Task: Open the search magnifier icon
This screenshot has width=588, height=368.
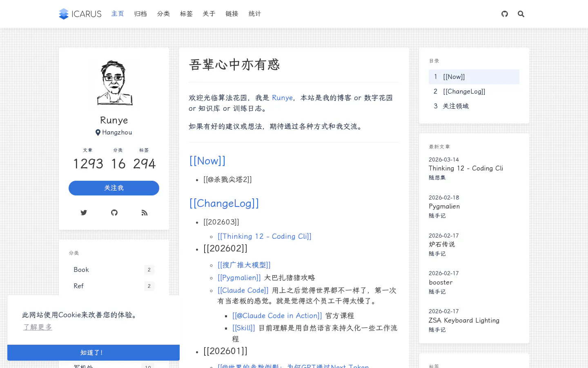Action: (521, 14)
